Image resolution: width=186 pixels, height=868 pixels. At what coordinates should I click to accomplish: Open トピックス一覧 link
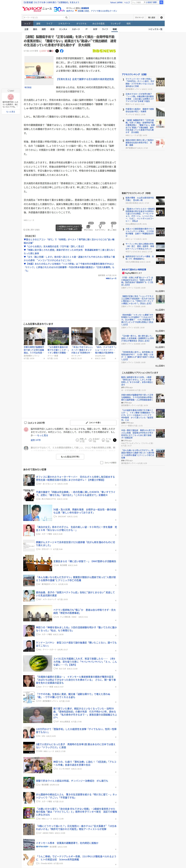[155, 29]
